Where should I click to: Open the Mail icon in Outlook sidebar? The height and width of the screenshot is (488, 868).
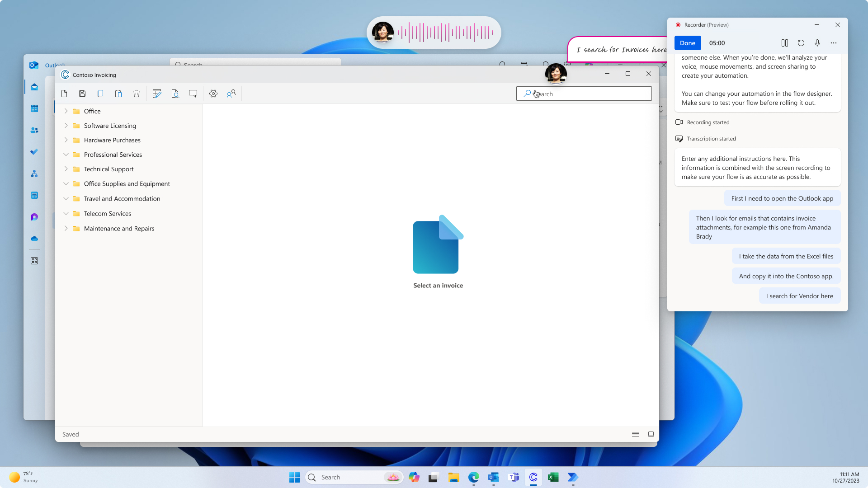[34, 87]
